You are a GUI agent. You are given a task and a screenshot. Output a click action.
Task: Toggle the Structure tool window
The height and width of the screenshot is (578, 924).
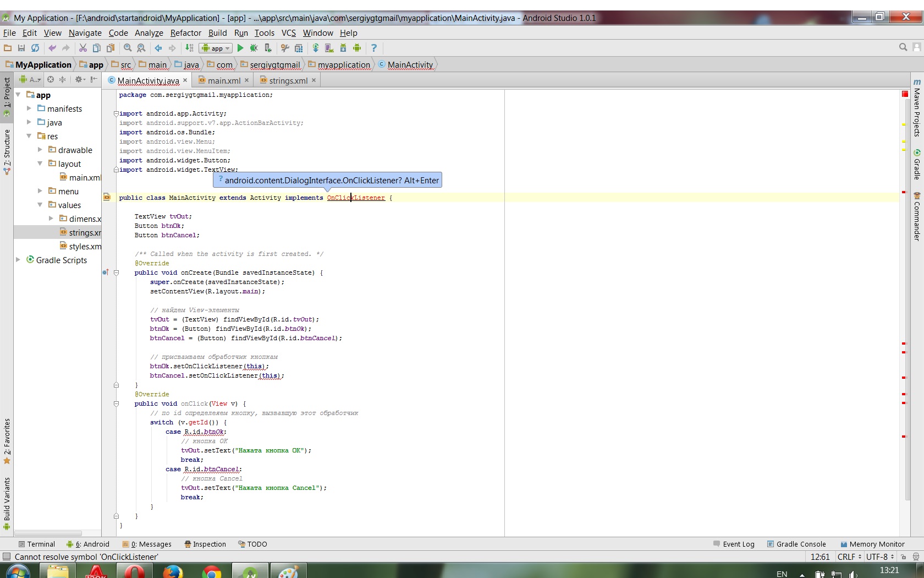(x=7, y=152)
